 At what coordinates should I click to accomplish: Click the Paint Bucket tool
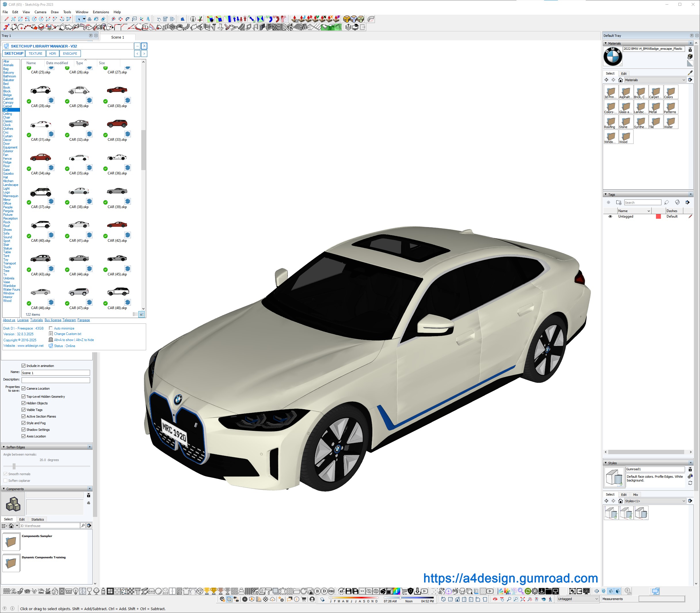pos(96,19)
